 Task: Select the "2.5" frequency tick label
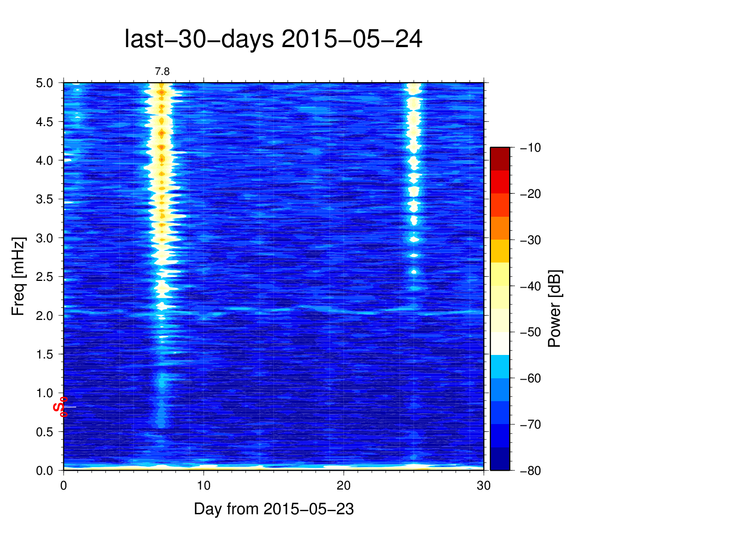(x=44, y=277)
